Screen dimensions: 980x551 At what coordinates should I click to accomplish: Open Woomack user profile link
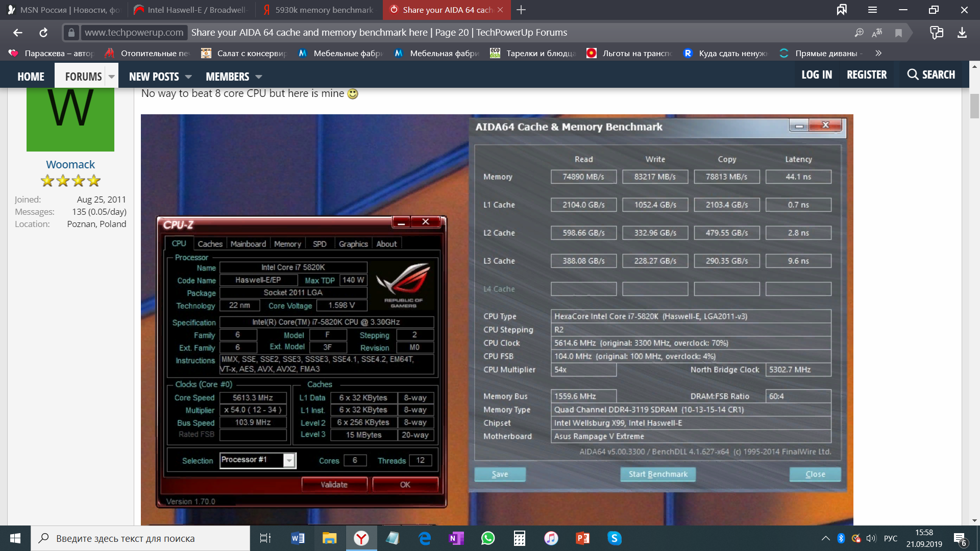[x=70, y=164]
